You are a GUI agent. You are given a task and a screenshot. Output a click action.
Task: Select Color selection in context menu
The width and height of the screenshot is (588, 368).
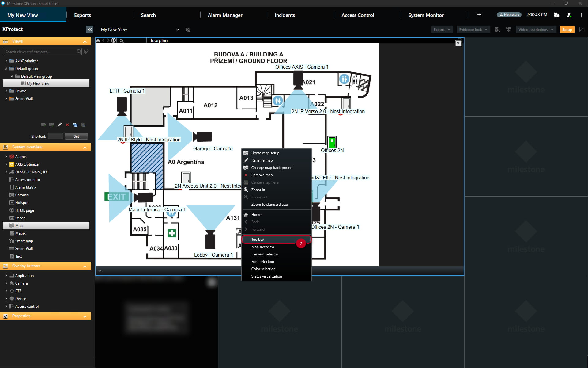276,269
